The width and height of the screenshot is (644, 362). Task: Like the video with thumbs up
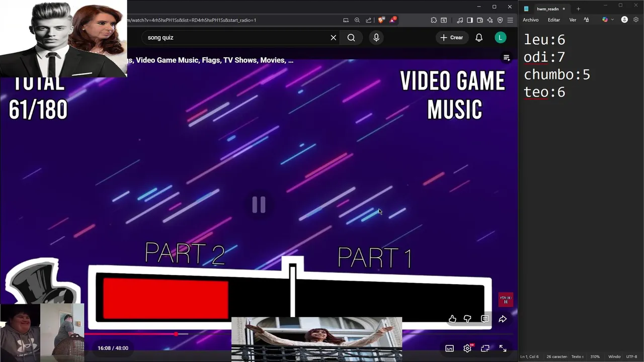(452, 319)
